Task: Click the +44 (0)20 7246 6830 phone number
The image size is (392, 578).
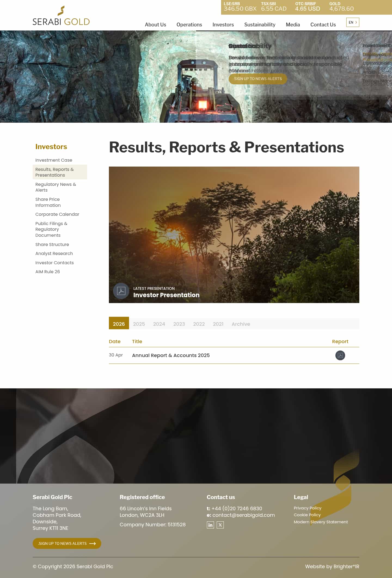Action: click(x=237, y=509)
